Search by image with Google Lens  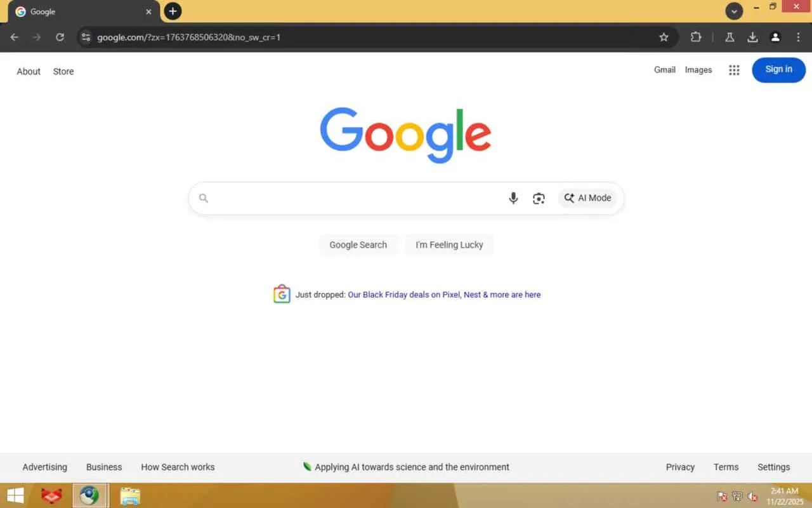539,198
